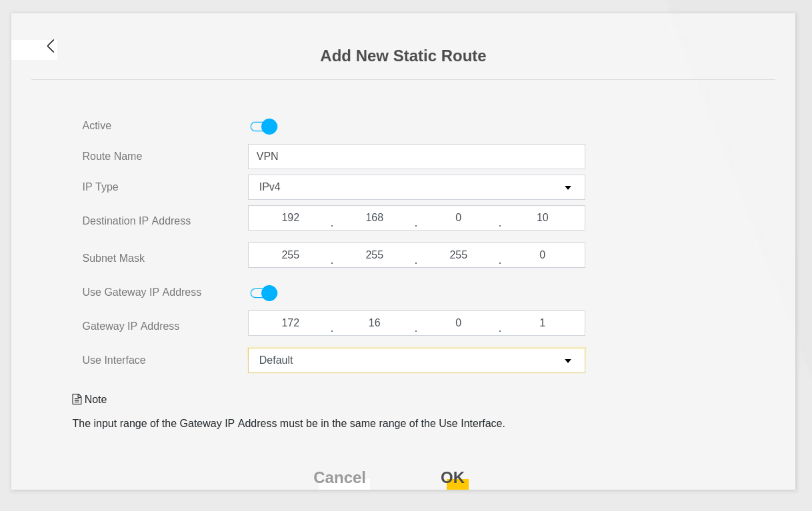Image resolution: width=812 pixels, height=511 pixels.
Task: Click Destination IP third octet field
Action: pos(458,218)
